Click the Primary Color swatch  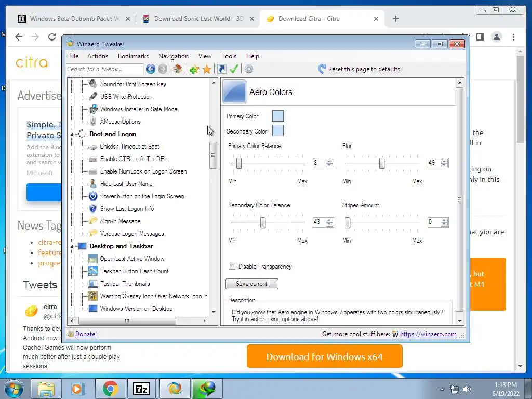point(278,116)
